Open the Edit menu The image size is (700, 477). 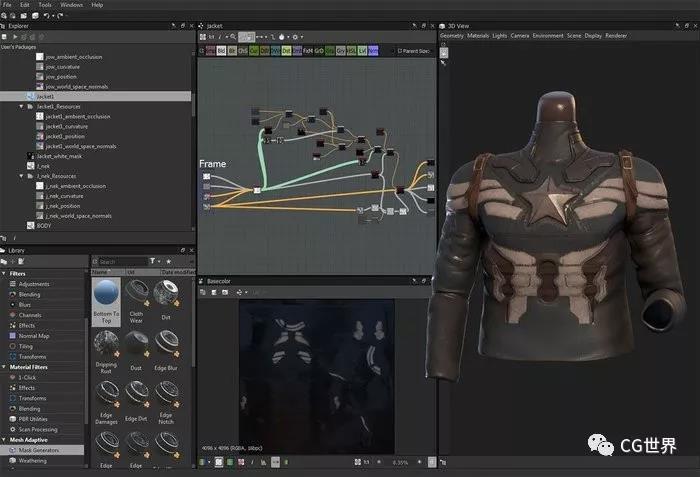click(x=25, y=5)
